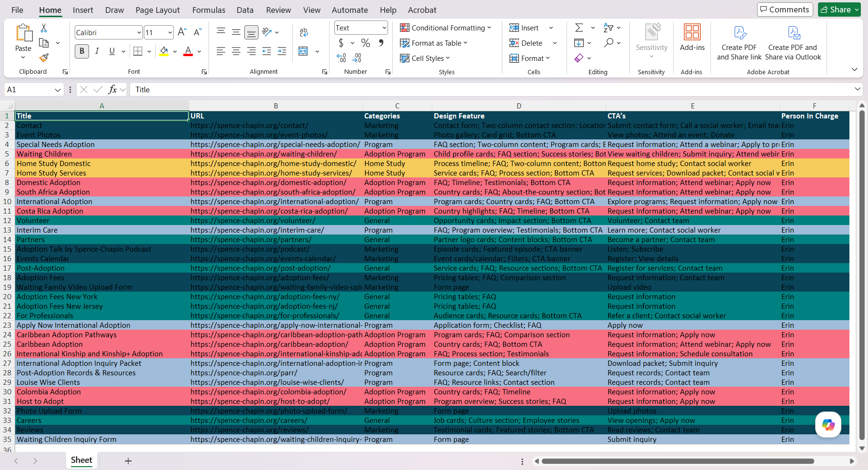Open the Name Box dropdown arrow
Viewport: 868px width, 470px height.
(x=58, y=89)
